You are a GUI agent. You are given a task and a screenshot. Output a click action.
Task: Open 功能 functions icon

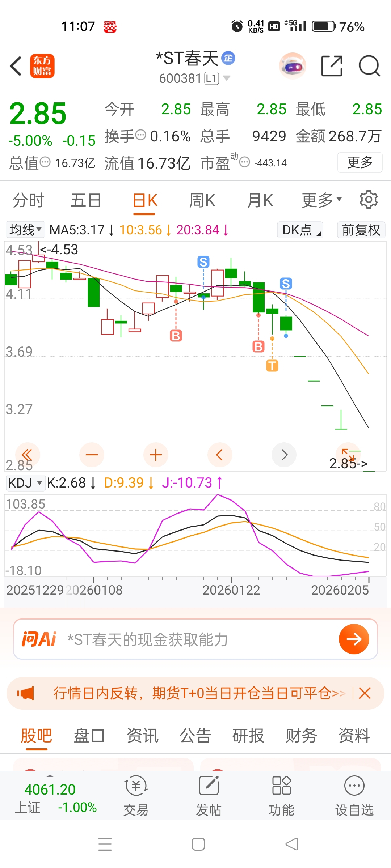pyautogui.click(x=282, y=796)
